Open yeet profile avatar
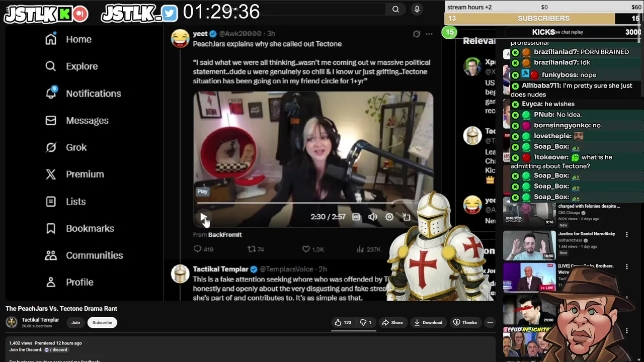Viewport: 644px width, 362px height. coord(180,38)
